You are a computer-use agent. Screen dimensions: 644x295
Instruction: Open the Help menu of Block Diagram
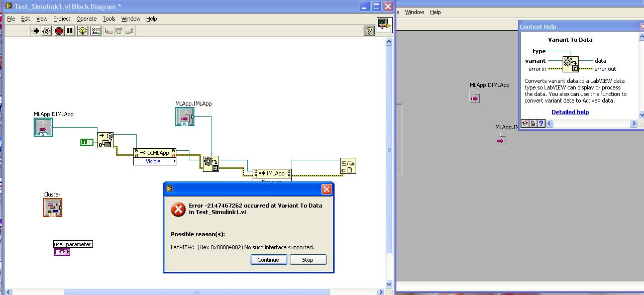click(x=152, y=19)
